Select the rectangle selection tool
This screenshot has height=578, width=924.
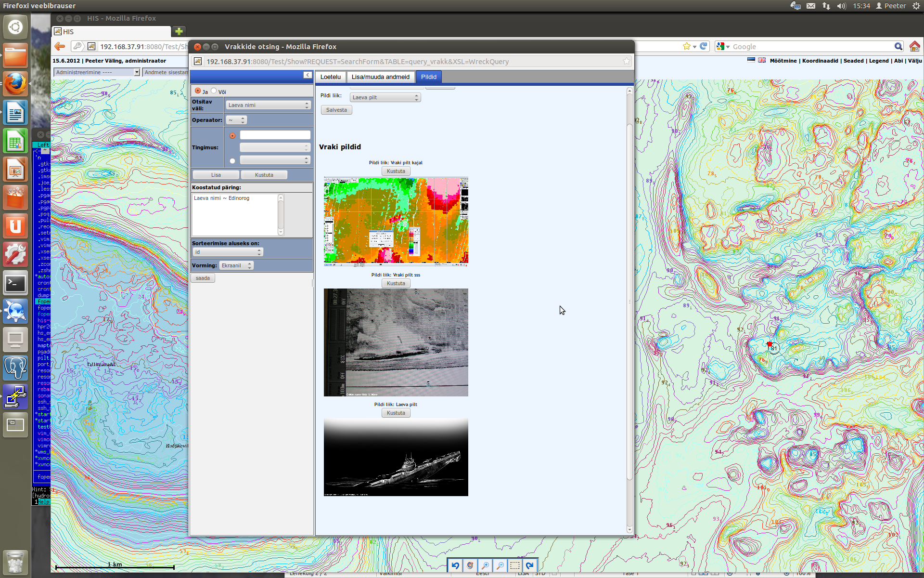click(x=515, y=565)
